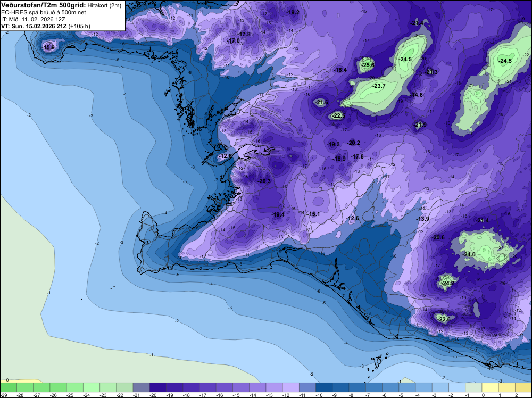The width and height of the screenshot is (532, 398).
Task: Click the 'Hitakort (2m)' label
Action: click(104, 5)
